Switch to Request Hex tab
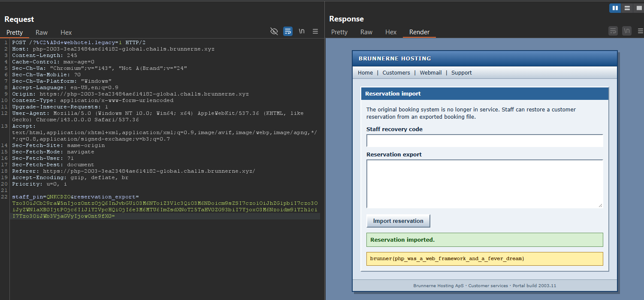The image size is (644, 300). click(66, 33)
